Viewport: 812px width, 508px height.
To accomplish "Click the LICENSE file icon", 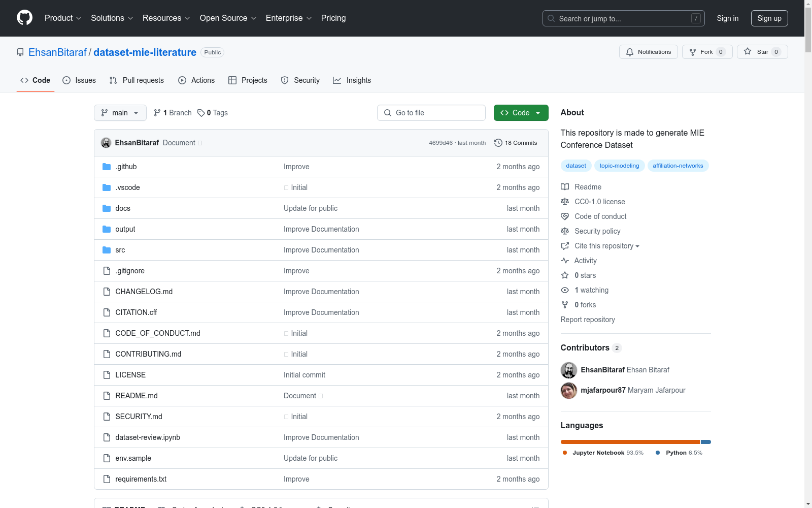I will 107,375.
